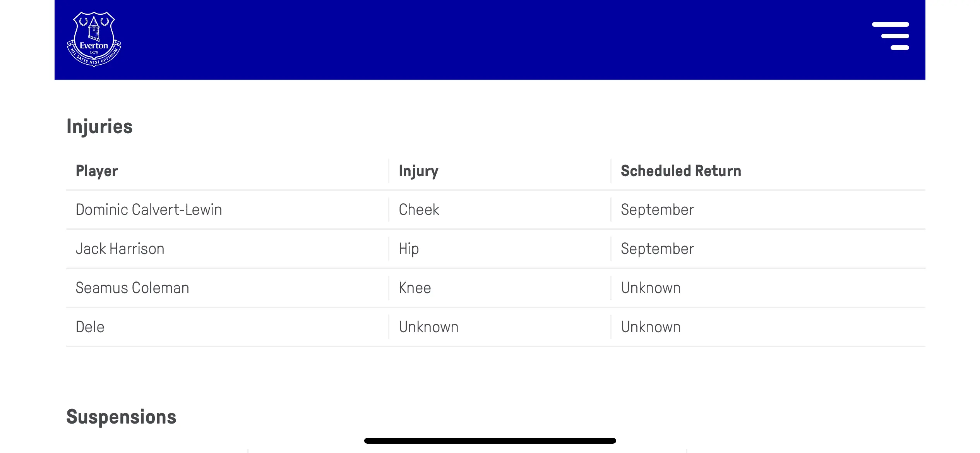Click the Everton crest logo
980x453 pixels.
94,39
